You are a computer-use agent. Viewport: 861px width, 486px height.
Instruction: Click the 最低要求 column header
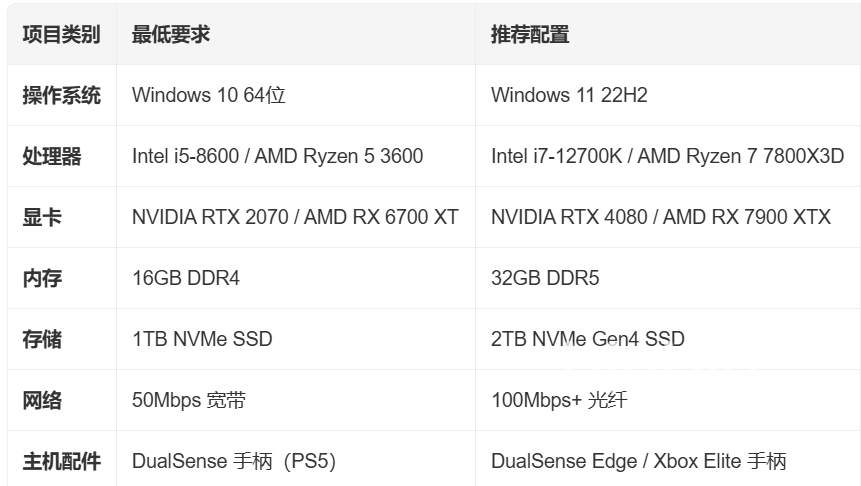point(295,35)
